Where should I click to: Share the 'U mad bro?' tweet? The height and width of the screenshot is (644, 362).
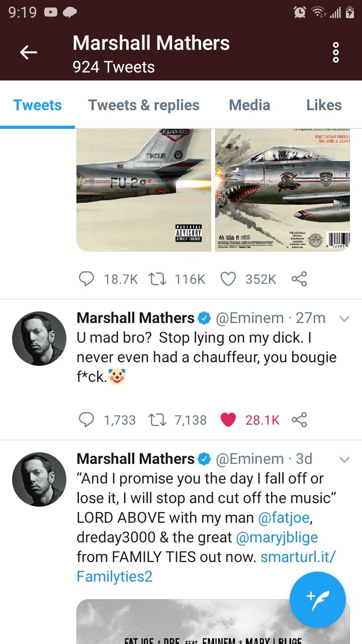299,420
